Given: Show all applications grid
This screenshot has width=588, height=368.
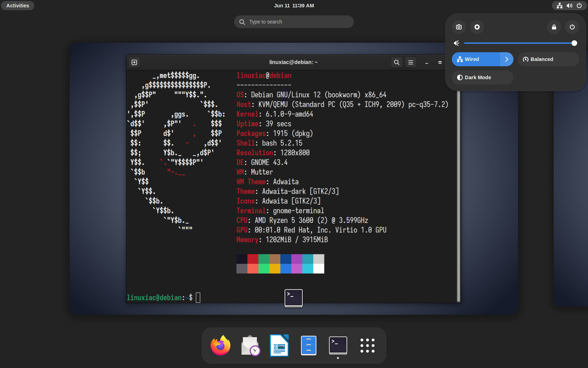Looking at the screenshot, I should [x=367, y=346].
